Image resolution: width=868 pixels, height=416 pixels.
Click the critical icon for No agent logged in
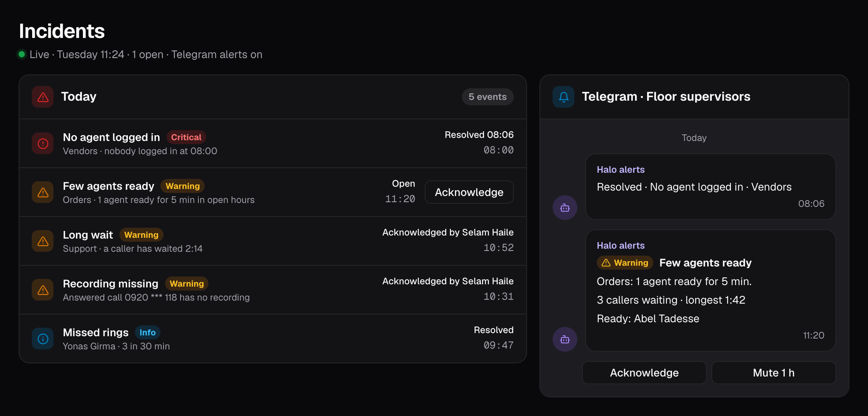[43, 144]
